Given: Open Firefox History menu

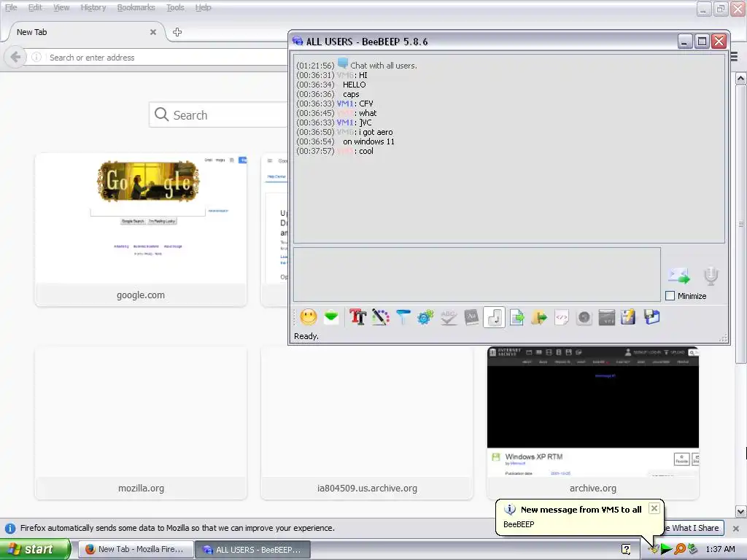Looking at the screenshot, I should tap(93, 7).
